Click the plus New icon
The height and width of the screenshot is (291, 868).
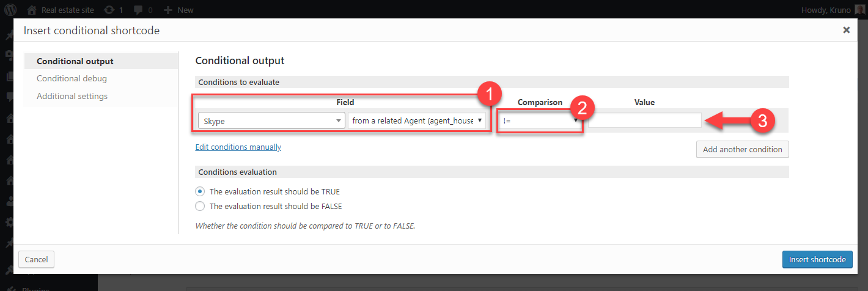coord(168,10)
